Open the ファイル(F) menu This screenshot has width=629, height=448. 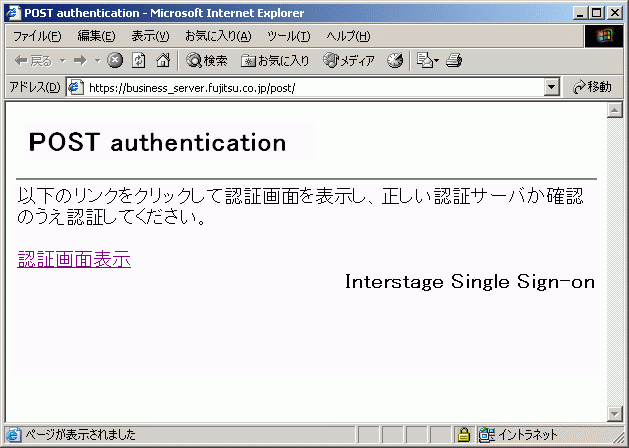click(37, 36)
